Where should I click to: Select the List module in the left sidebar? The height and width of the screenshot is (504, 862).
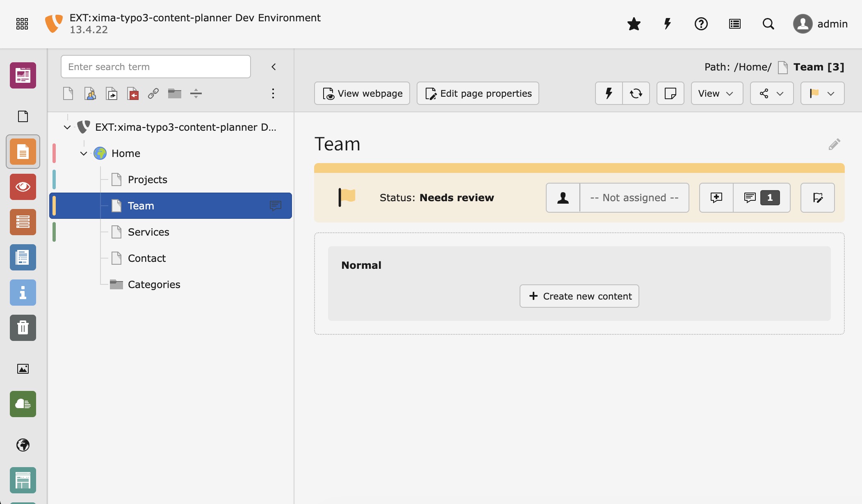coord(23,222)
